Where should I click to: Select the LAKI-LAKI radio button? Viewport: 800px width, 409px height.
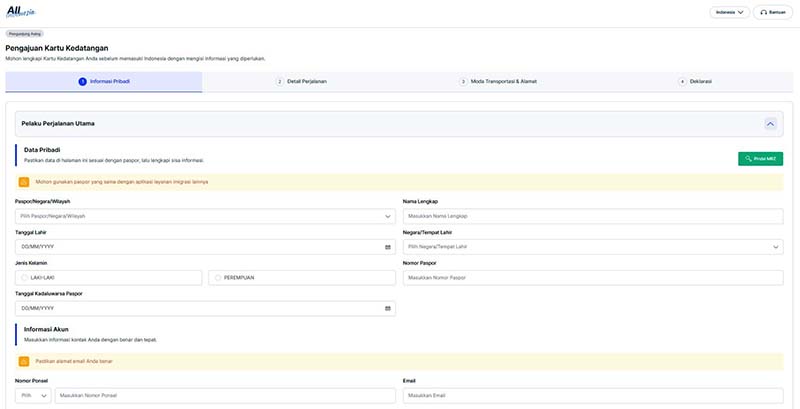[x=25, y=277]
